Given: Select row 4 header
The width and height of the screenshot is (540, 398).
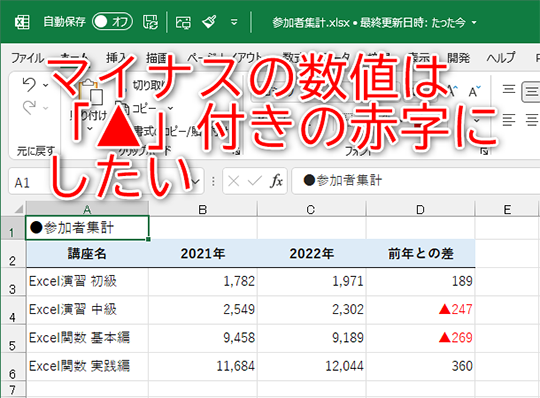Looking at the screenshot, I should pos(12,310).
